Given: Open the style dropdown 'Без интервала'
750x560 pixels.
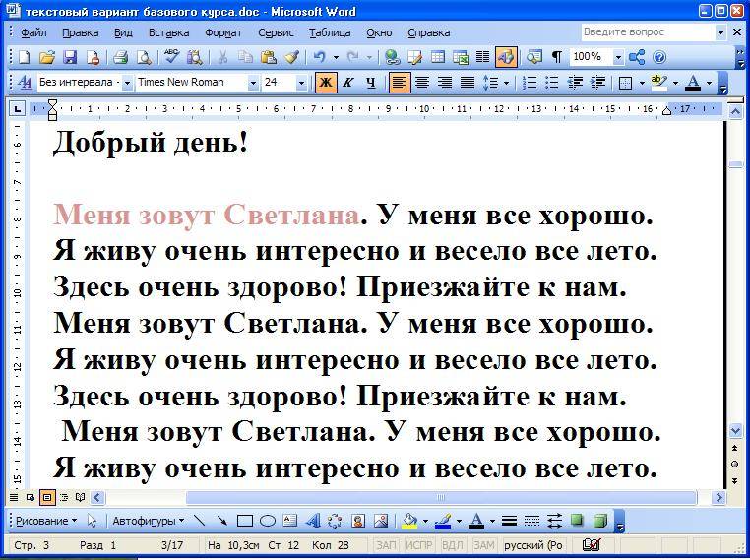Looking at the screenshot, I should [127, 83].
